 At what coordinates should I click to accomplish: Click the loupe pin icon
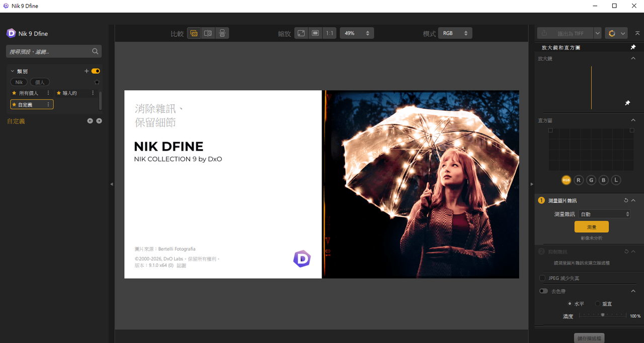[627, 103]
